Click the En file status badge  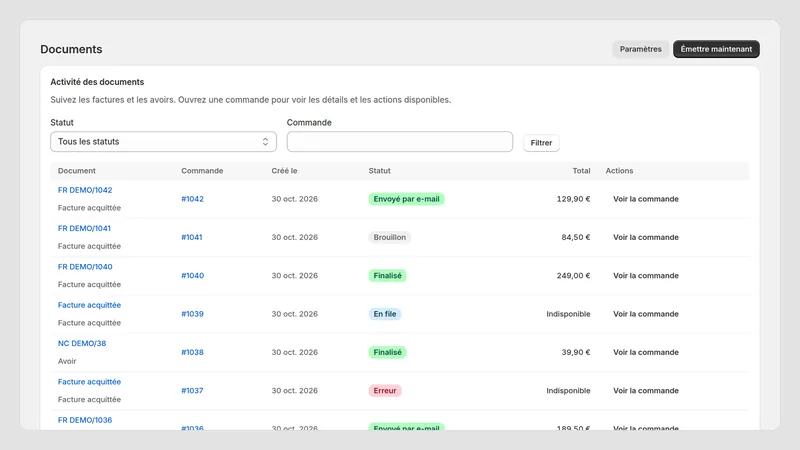pos(385,314)
